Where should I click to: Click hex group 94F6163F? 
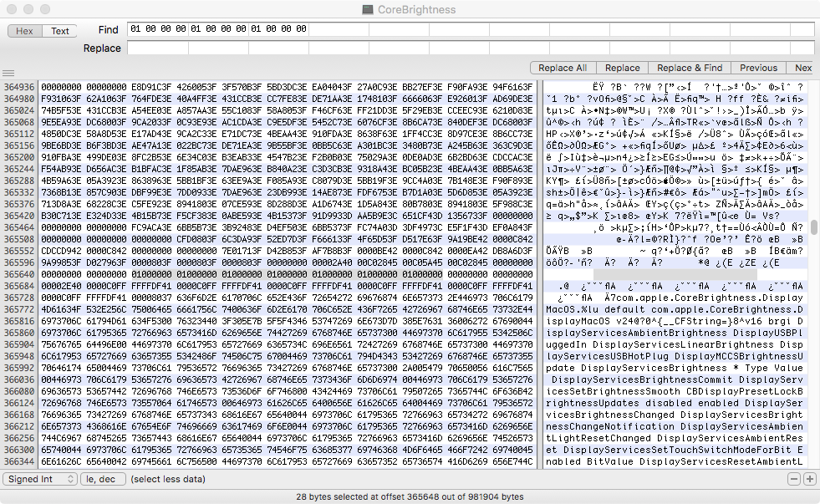coord(511,87)
